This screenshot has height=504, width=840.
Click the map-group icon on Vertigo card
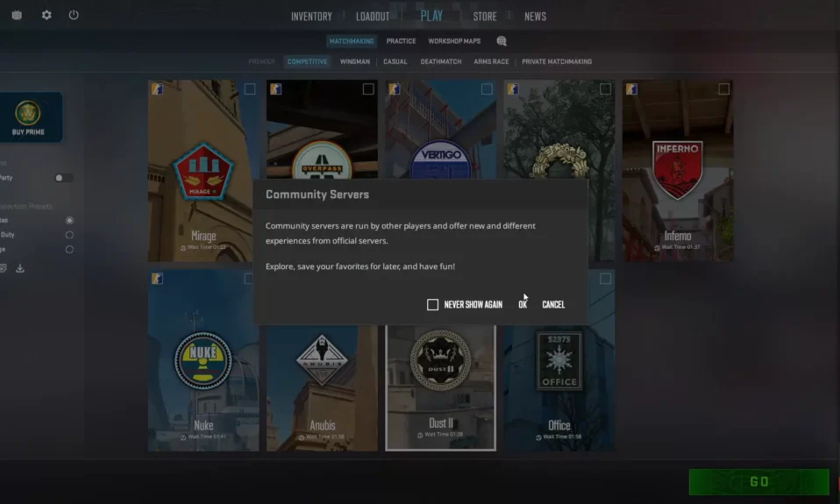395,89
